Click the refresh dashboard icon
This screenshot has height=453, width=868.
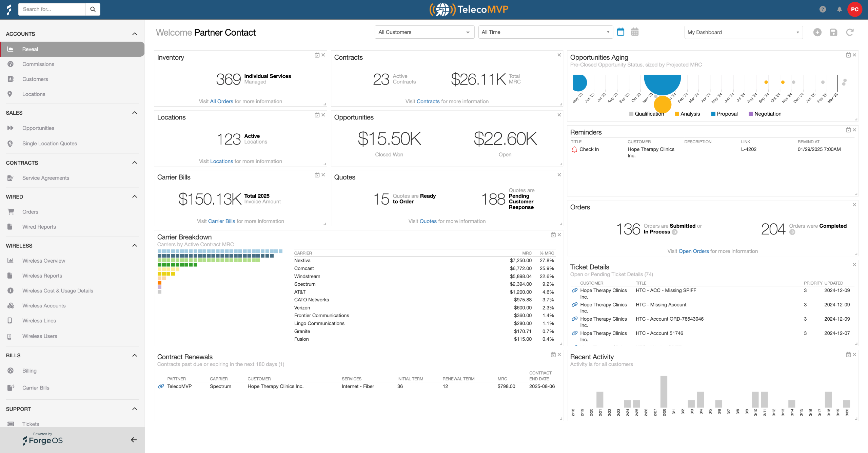[x=850, y=32]
